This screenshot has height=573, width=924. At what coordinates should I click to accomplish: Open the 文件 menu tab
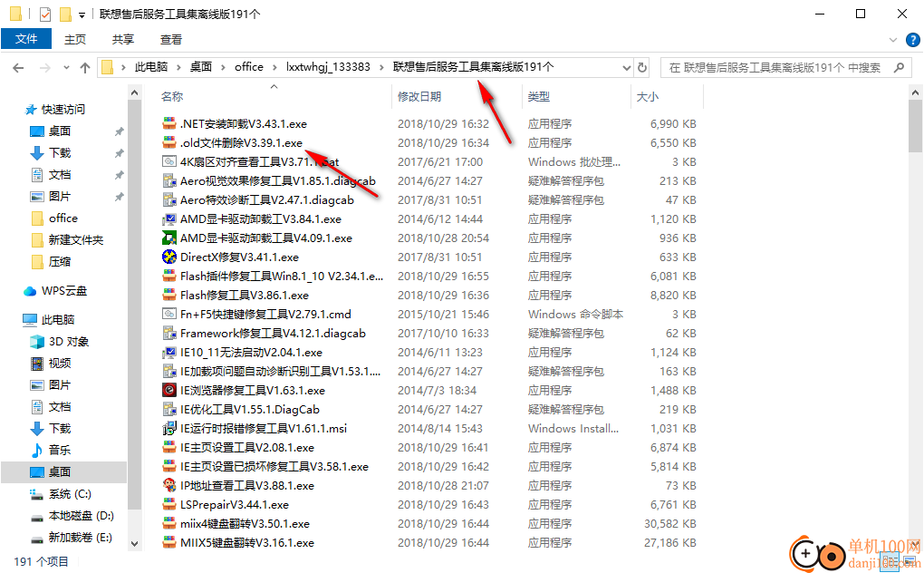tap(26, 39)
